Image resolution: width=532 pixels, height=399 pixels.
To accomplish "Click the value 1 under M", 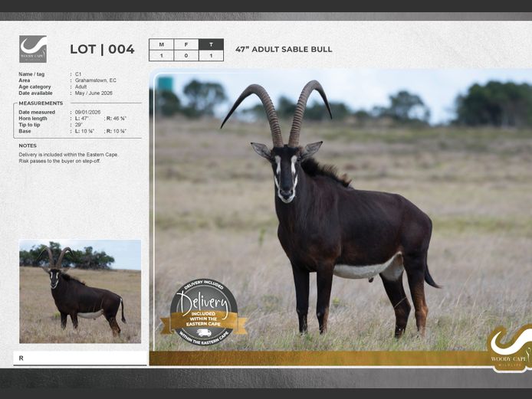I will click(162, 56).
